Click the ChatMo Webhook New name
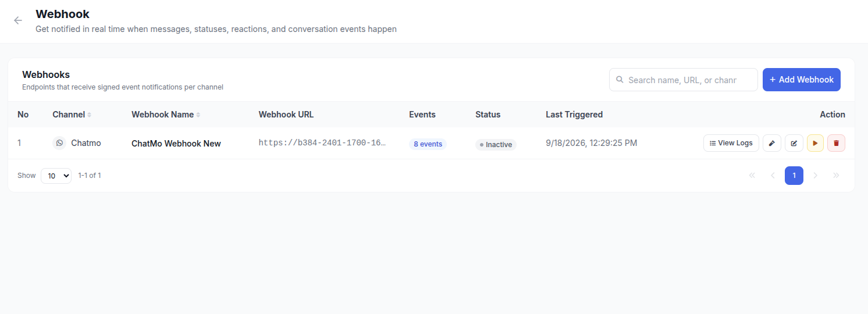Screen dimensions: 868x314 tap(176, 144)
